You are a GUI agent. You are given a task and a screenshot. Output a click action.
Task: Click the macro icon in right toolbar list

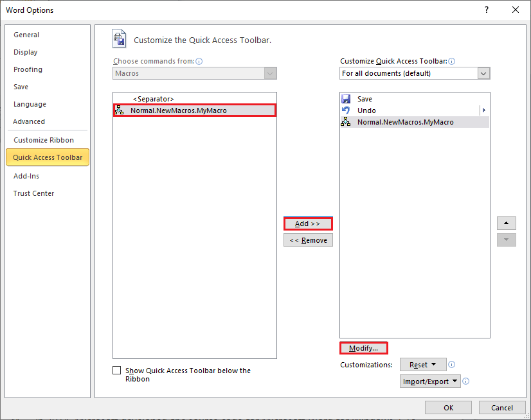[x=346, y=122]
